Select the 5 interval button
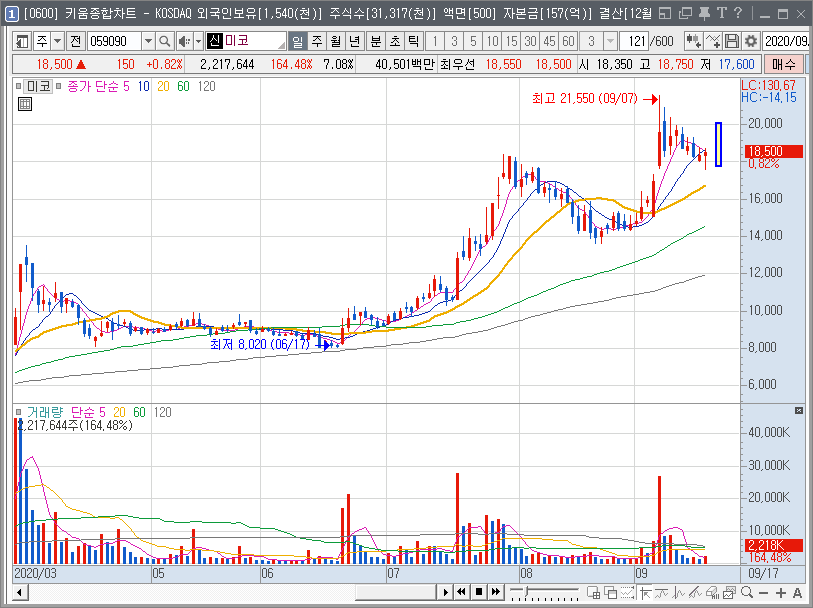The height and width of the screenshot is (608, 813). (x=473, y=41)
